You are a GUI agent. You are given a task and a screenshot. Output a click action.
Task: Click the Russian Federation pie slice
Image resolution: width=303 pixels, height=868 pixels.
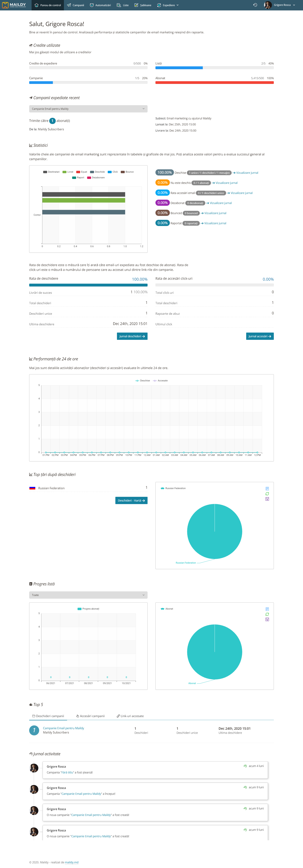(214, 531)
